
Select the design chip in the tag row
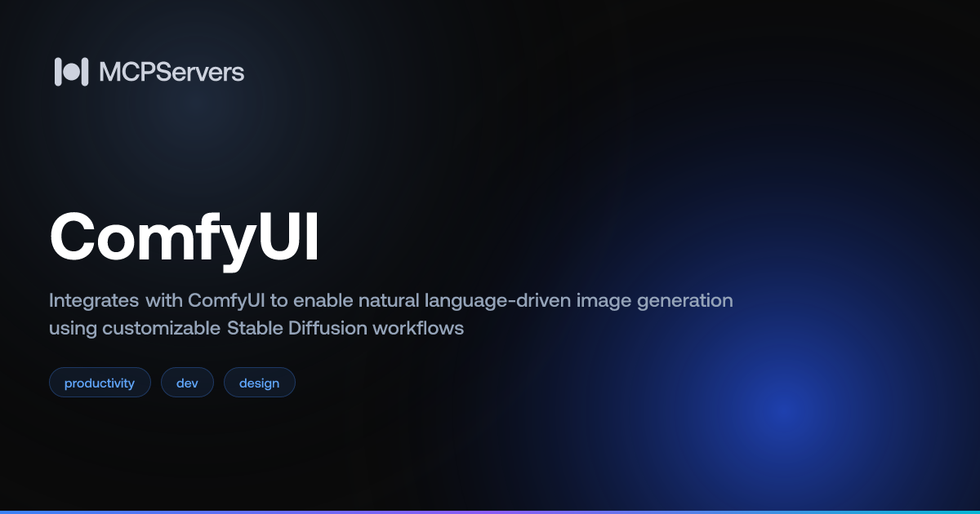(260, 382)
